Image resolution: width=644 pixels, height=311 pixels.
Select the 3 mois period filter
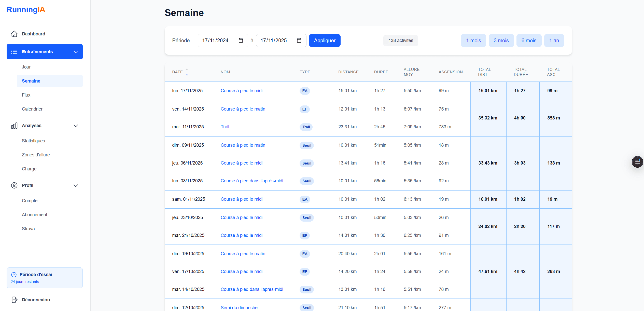[x=501, y=40]
